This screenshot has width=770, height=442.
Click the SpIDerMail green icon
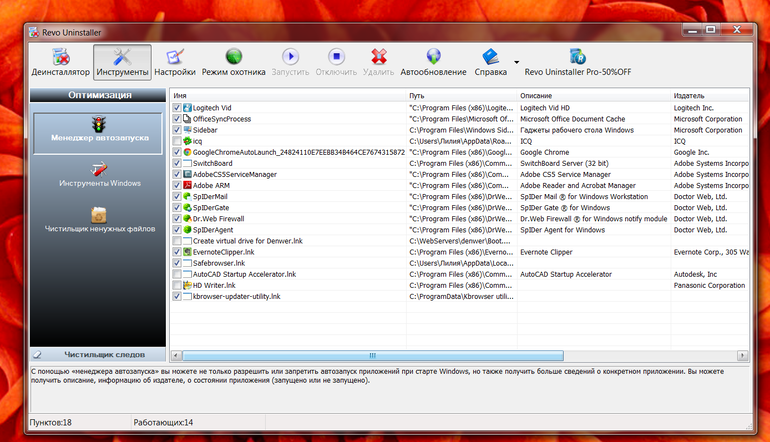(187, 196)
